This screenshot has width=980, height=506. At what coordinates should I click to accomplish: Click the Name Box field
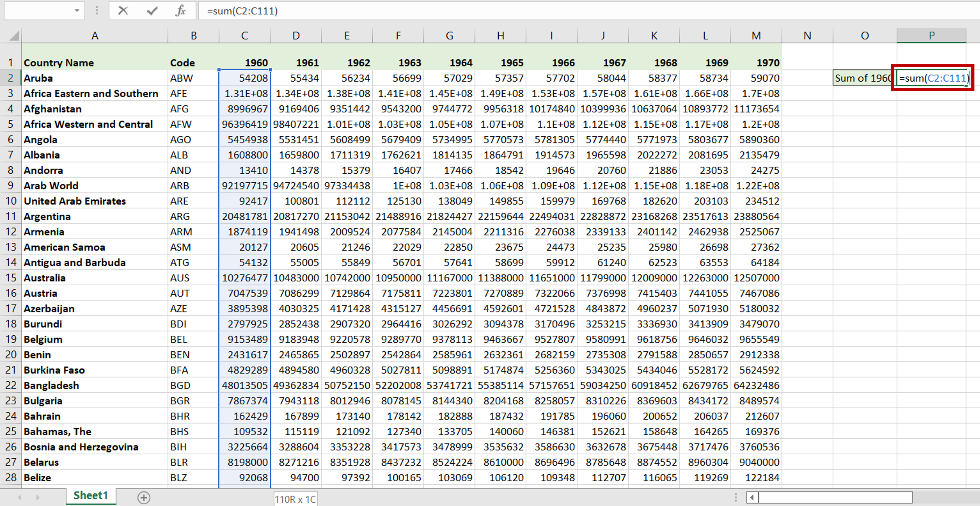point(38,11)
